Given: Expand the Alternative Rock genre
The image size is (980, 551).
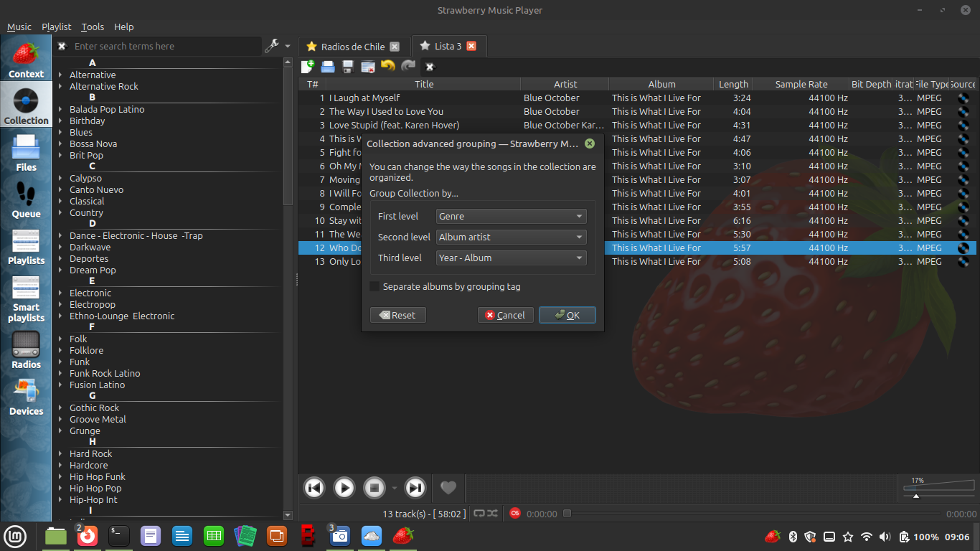Looking at the screenshot, I should 61,86.
